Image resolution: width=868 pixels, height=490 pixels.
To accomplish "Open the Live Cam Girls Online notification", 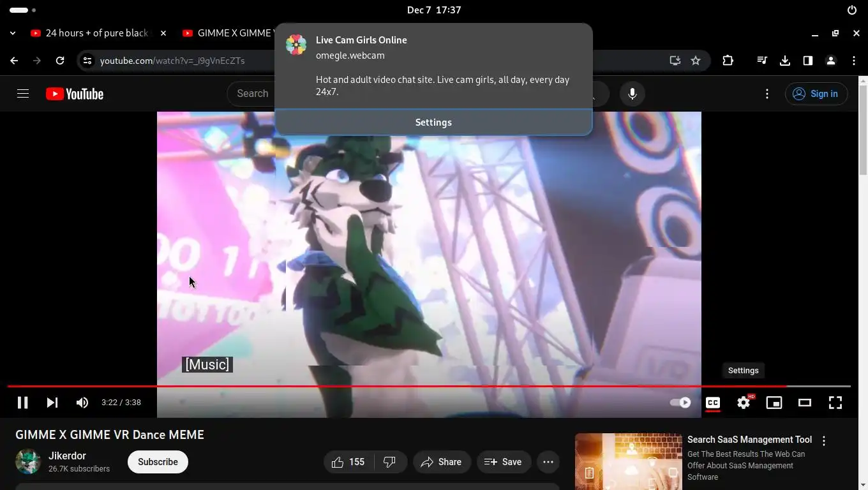I will pos(433,66).
